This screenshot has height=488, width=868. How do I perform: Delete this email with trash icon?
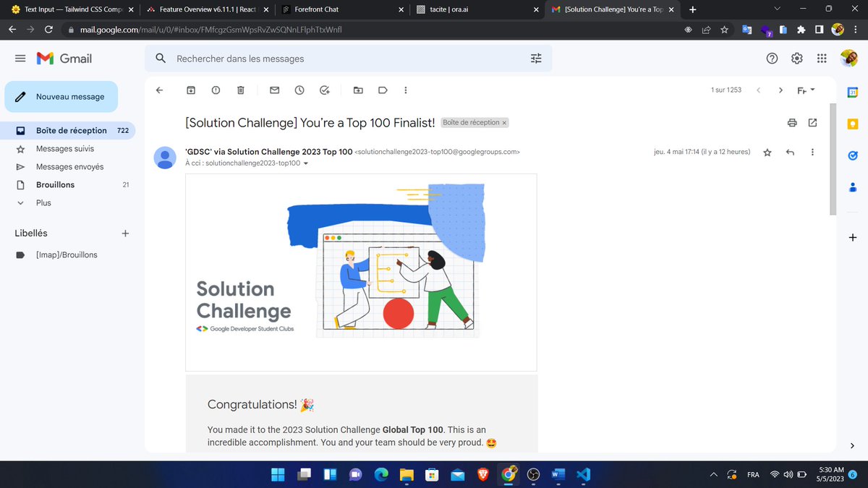240,90
